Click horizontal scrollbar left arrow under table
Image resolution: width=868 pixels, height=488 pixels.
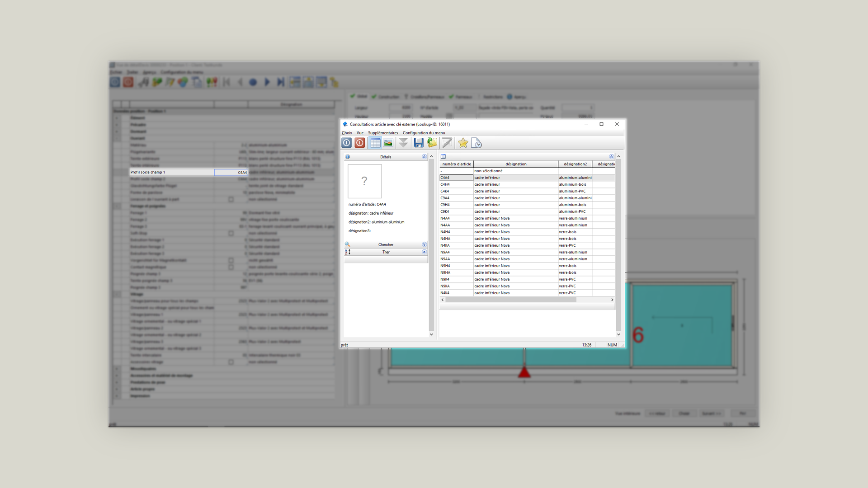(x=443, y=300)
